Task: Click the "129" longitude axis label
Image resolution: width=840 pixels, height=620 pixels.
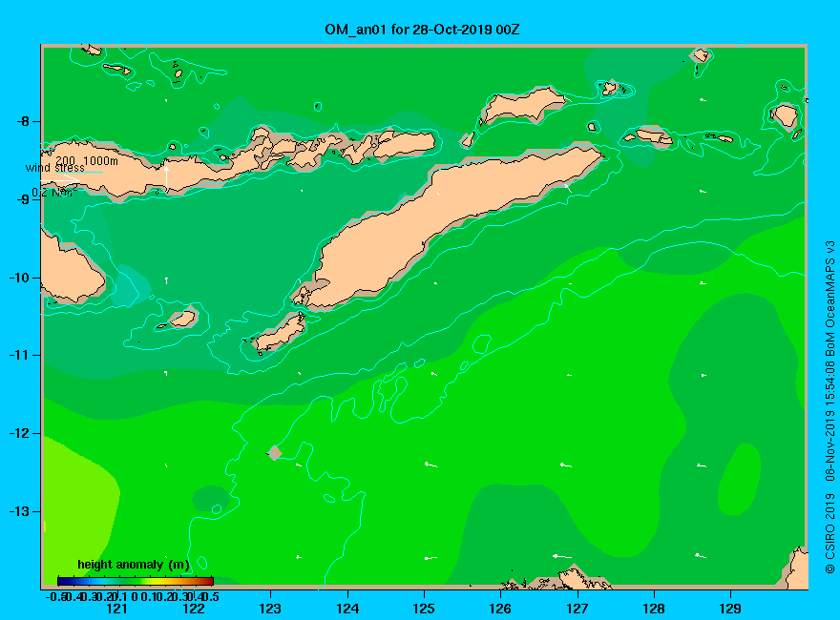Action: [x=730, y=609]
